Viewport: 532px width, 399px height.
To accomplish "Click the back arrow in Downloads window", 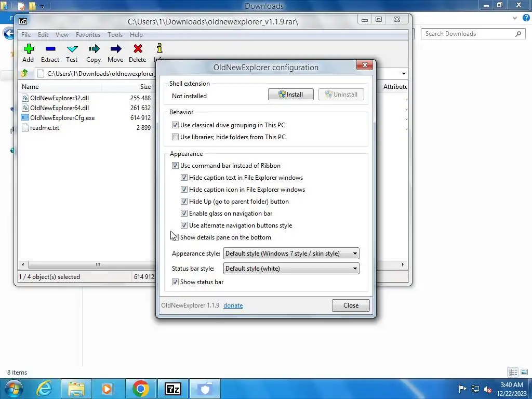I will tap(9, 34).
